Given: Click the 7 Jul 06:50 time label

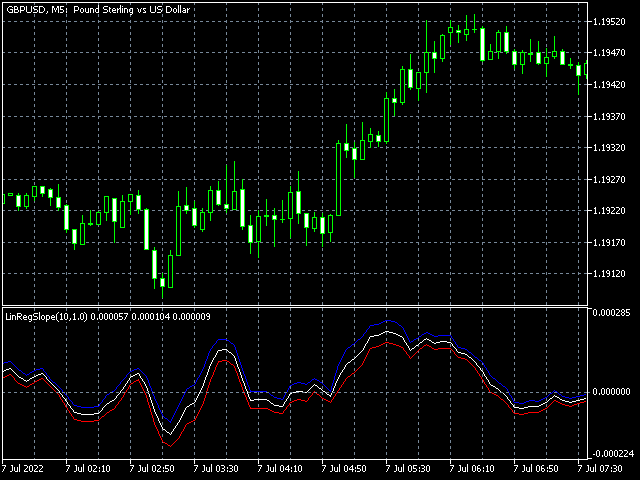Looking at the screenshot, I should point(536,469).
